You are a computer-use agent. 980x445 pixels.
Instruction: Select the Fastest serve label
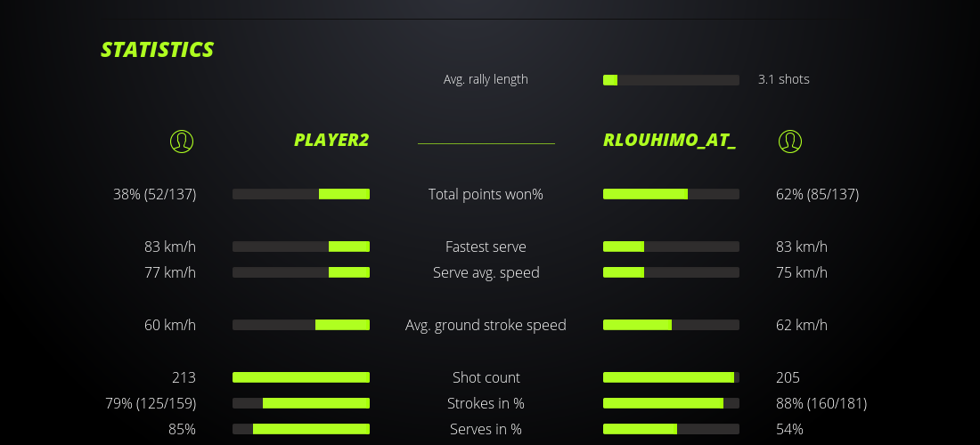pyautogui.click(x=486, y=247)
